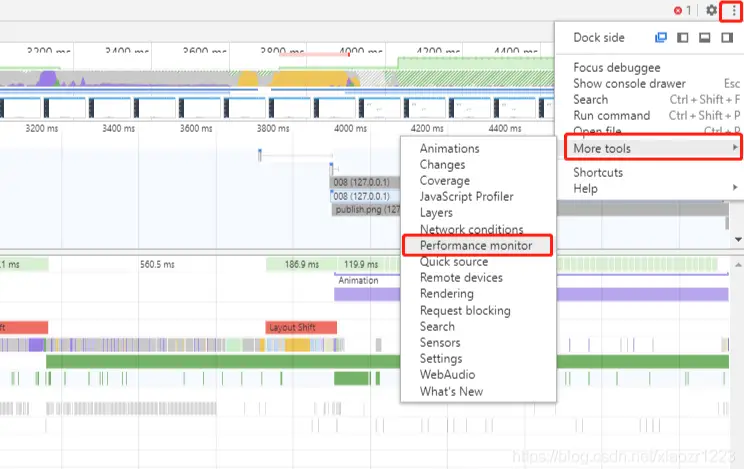744x469 pixels.
Task: Click the three-dot customize menu icon
Action: [x=733, y=10]
